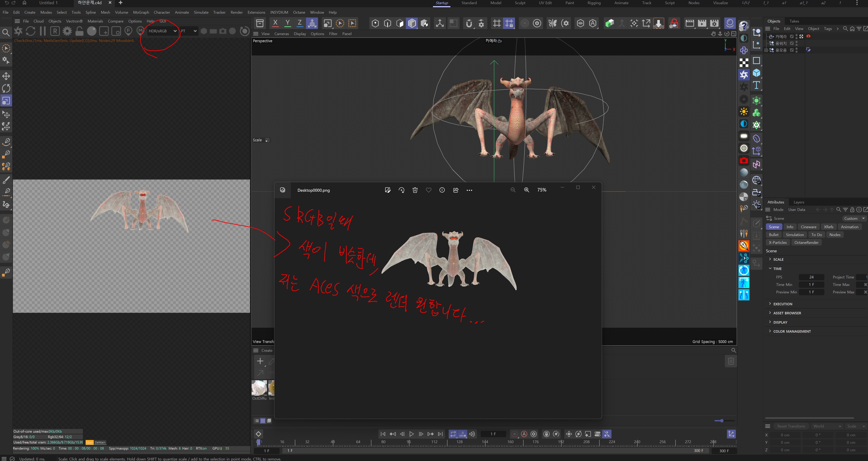This screenshot has width=868, height=461.
Task: Toggle Octane Live Viewer lock resolution icon
Action: pos(79,31)
